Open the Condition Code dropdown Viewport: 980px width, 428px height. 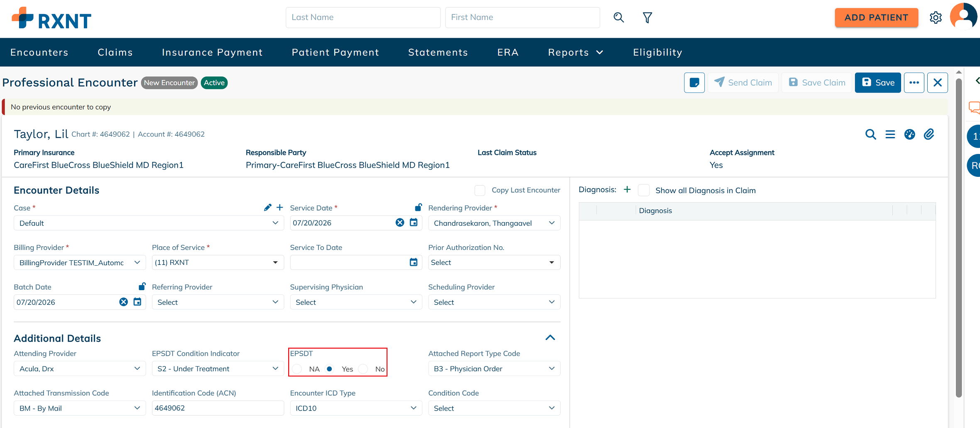(494, 408)
